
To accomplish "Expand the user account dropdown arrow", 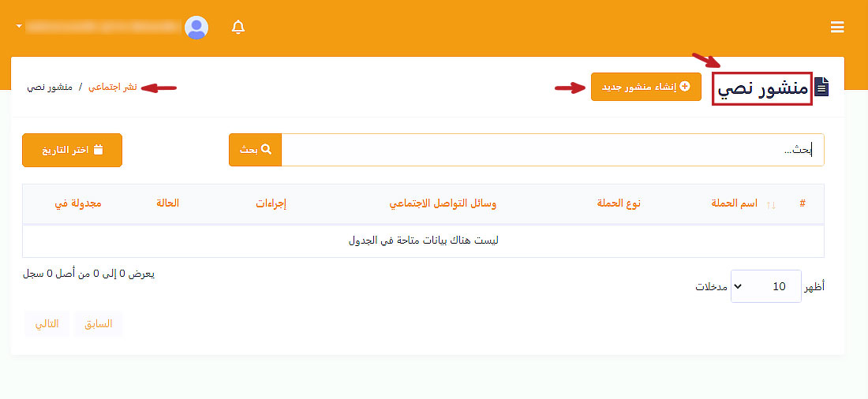I will coord(18,28).
